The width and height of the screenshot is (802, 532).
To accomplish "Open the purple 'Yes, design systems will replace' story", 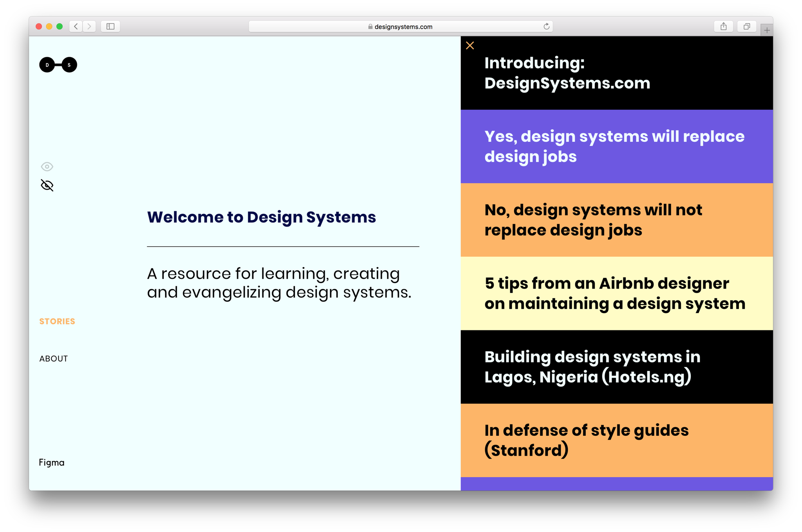I will tap(614, 146).
